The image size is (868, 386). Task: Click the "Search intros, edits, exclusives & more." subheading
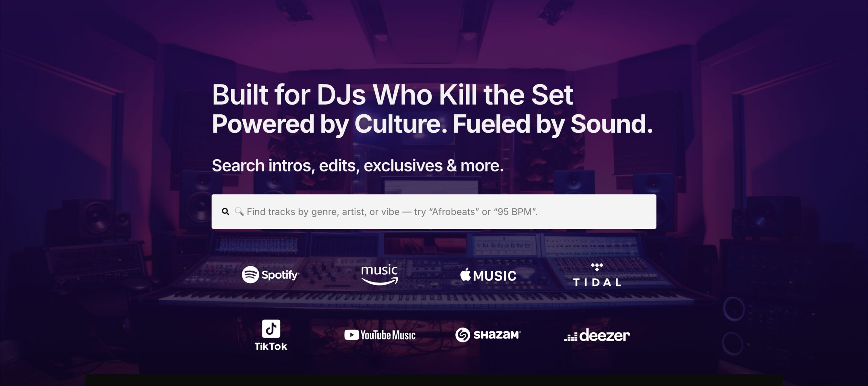(358, 166)
